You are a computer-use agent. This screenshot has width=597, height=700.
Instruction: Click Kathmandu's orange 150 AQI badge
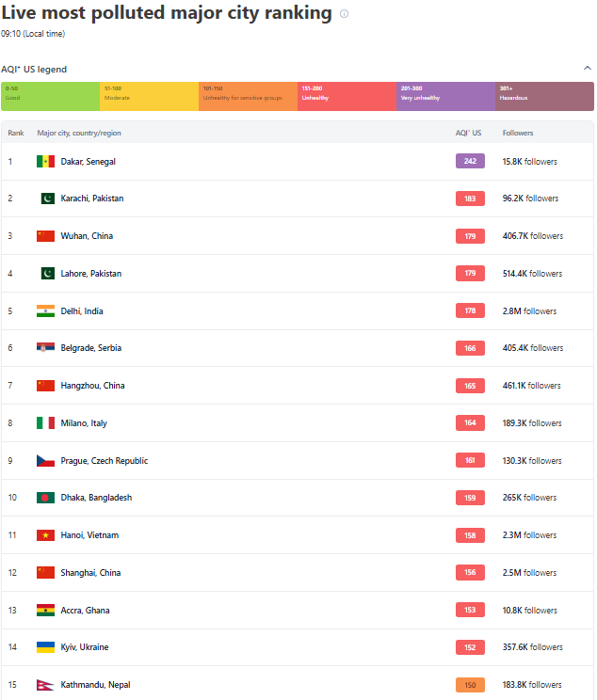pyautogui.click(x=470, y=685)
